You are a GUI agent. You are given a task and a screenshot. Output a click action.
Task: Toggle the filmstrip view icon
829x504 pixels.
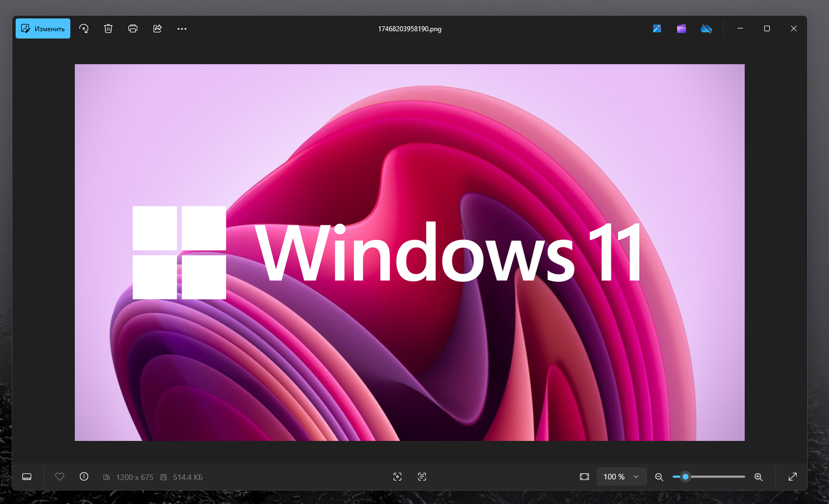point(27,477)
